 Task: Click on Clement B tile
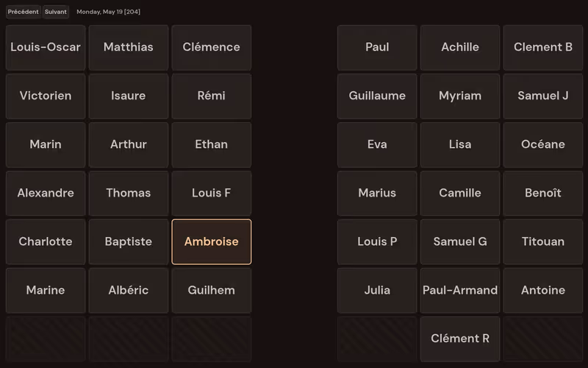tap(543, 48)
